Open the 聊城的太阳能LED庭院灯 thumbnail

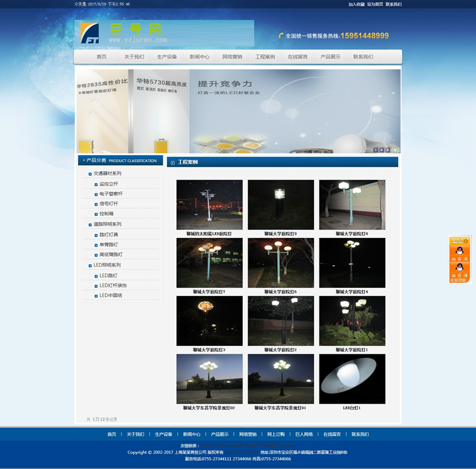pos(209,205)
